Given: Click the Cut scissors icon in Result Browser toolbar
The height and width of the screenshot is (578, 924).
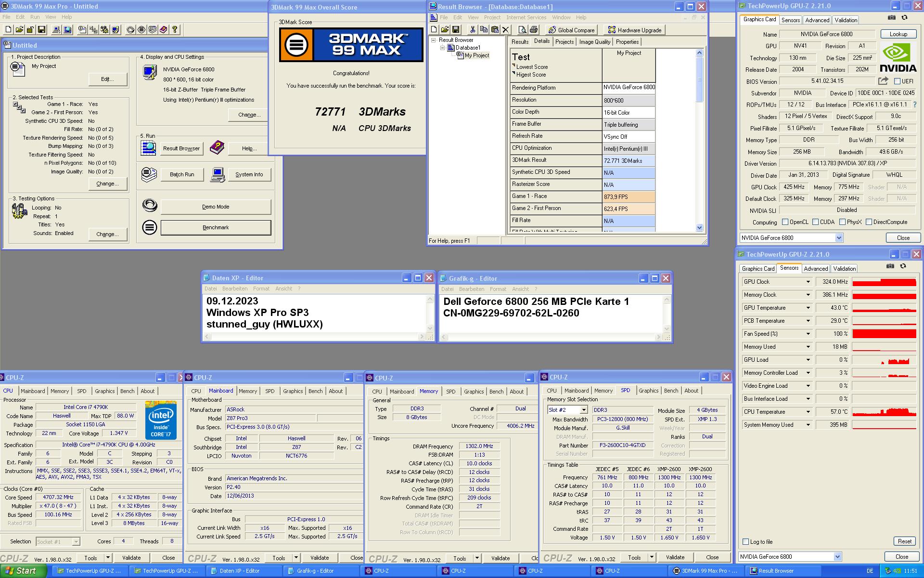Looking at the screenshot, I should coord(473,30).
